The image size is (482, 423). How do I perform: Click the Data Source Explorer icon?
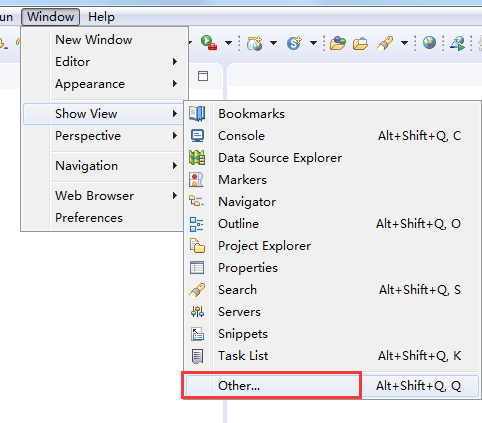pyautogui.click(x=197, y=158)
